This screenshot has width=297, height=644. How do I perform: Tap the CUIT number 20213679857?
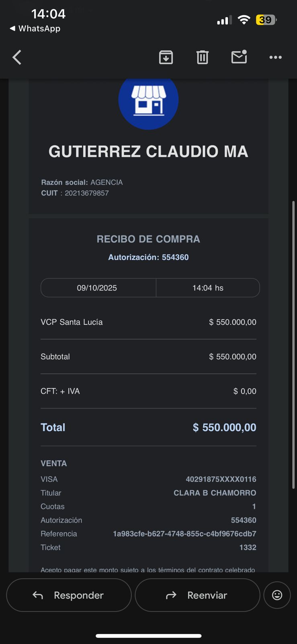[x=87, y=193]
